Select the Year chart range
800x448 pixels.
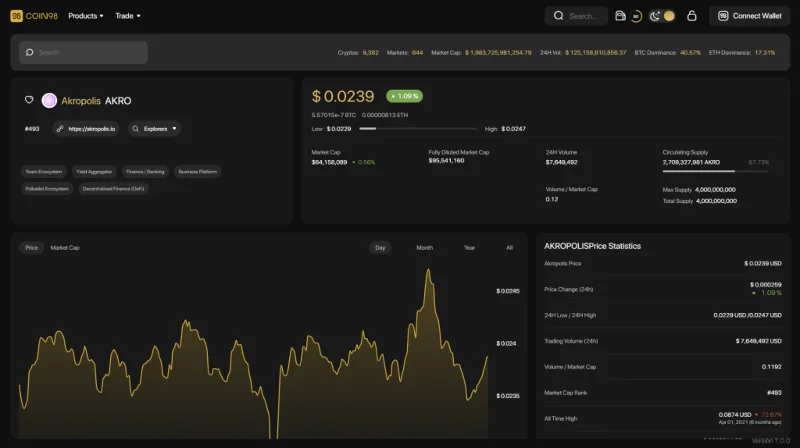469,247
